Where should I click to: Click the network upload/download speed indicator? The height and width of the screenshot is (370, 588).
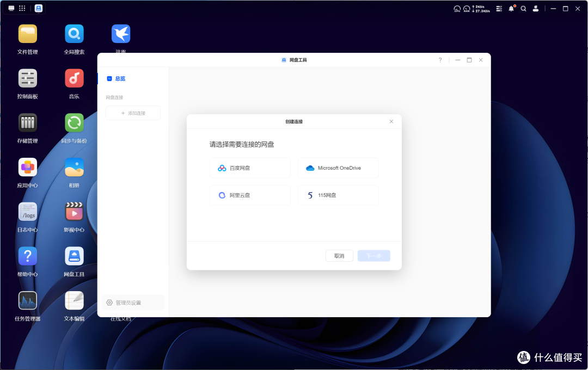481,9
